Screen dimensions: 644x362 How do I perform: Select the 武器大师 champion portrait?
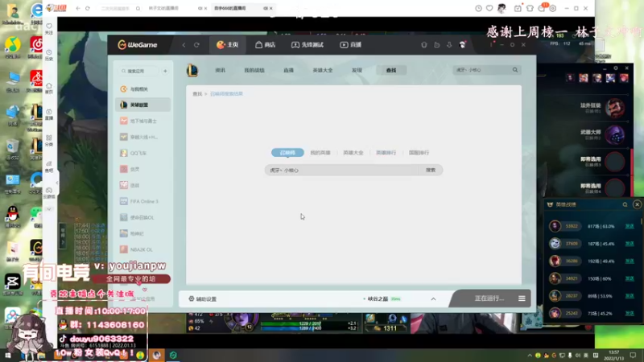pos(615,134)
